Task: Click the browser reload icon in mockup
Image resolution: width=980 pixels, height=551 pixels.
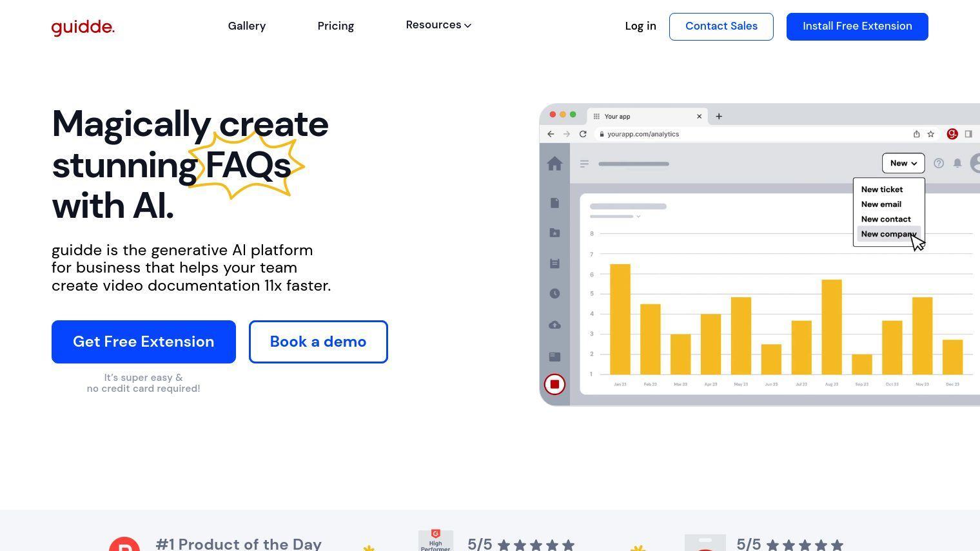Action: (583, 134)
